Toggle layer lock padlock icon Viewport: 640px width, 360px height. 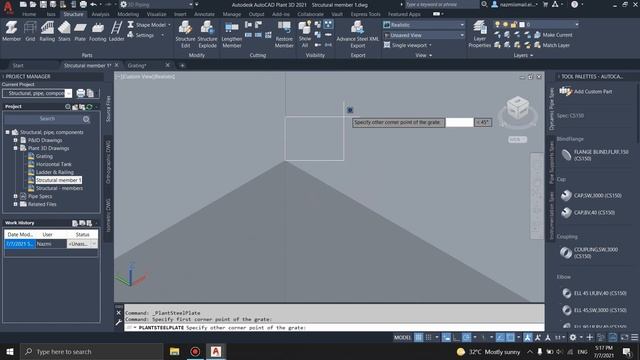coord(513,24)
